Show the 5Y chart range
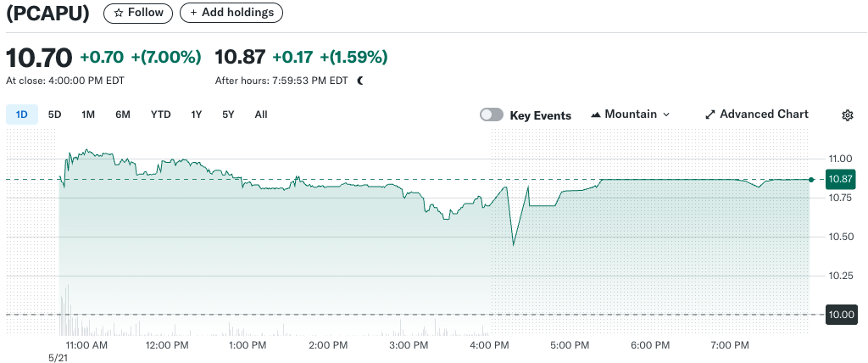 point(228,114)
